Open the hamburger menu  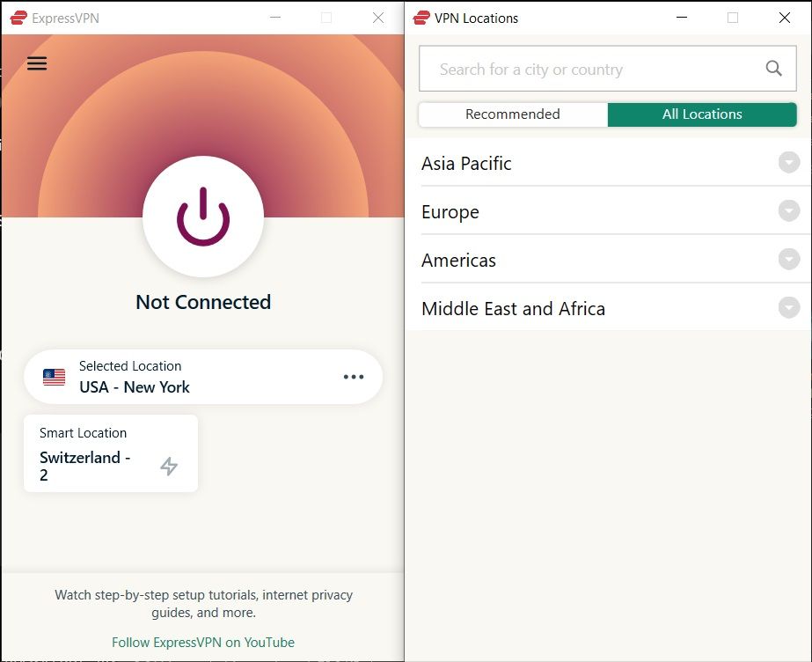[x=37, y=63]
